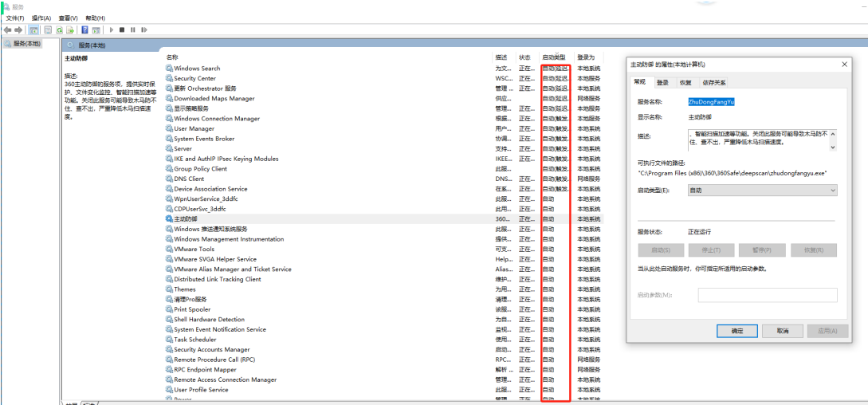This screenshot has height=405, width=868.
Task: Open the 启动类型 dropdown in properties
Action: [762, 191]
